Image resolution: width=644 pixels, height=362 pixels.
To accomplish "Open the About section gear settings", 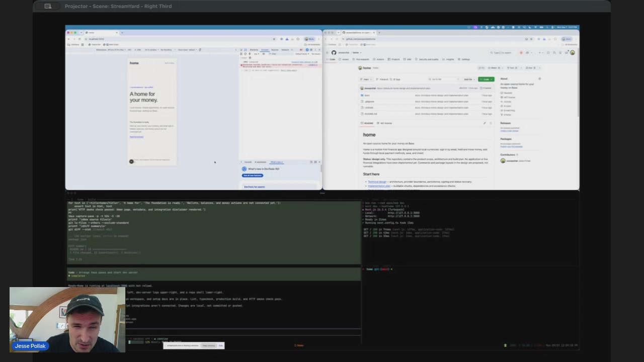I will (539, 78).
